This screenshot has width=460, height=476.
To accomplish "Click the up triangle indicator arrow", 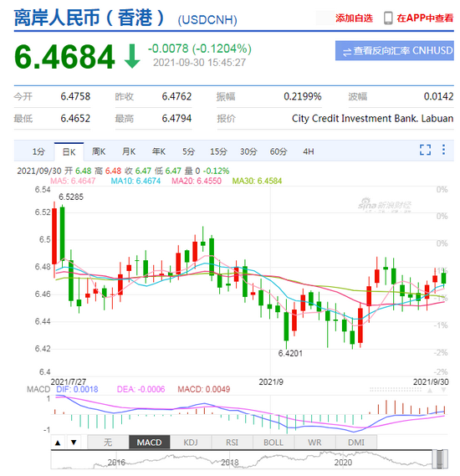I will coord(58,443).
